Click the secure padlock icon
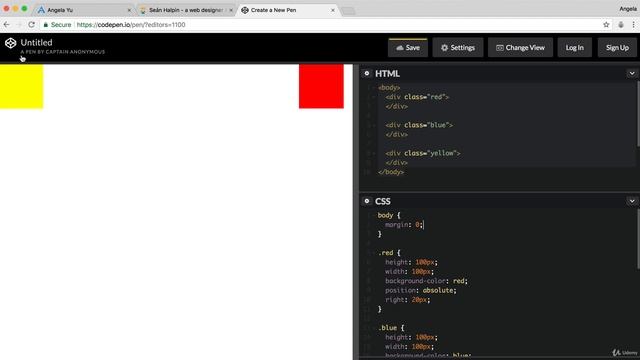Viewport: 640px width, 360px height. point(46,25)
